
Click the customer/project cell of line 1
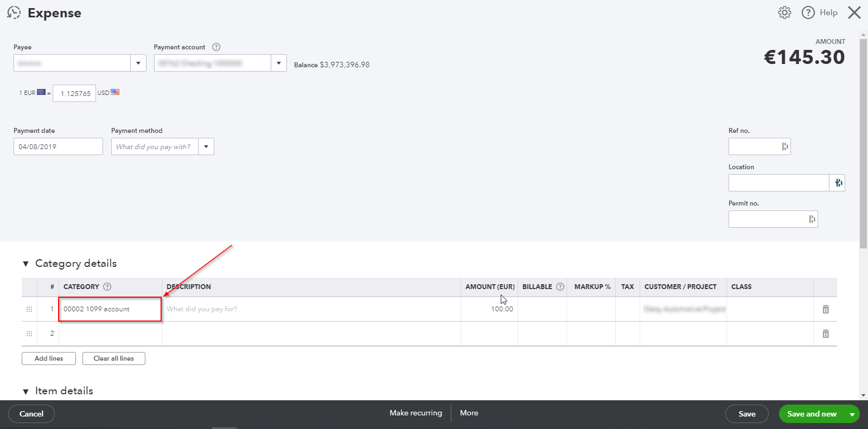pyautogui.click(x=683, y=309)
